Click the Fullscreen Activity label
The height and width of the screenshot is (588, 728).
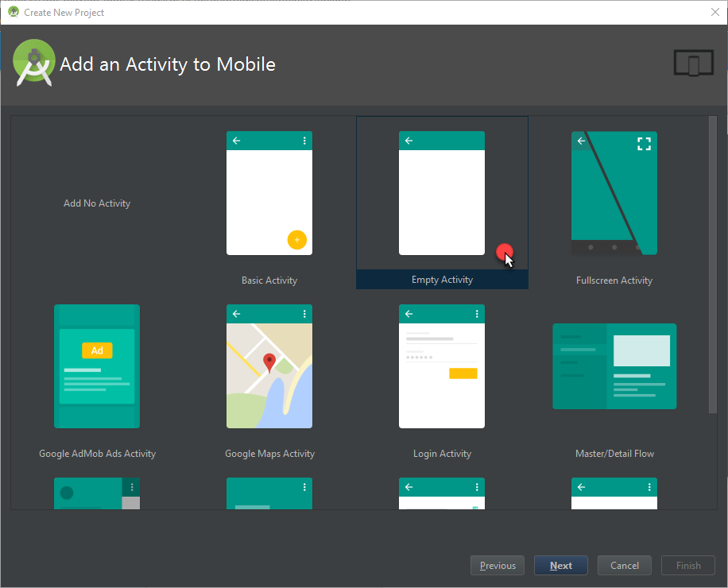point(614,280)
